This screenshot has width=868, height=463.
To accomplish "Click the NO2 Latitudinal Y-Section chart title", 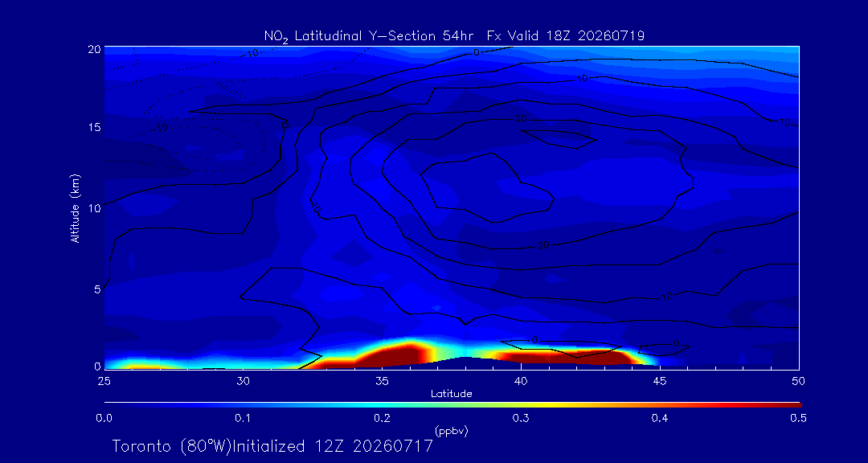I will click(x=454, y=36).
